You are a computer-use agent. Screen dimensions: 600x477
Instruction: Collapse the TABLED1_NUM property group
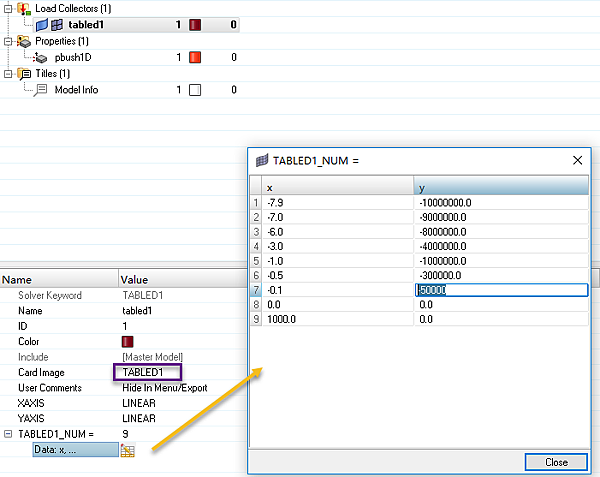pyautogui.click(x=8, y=434)
